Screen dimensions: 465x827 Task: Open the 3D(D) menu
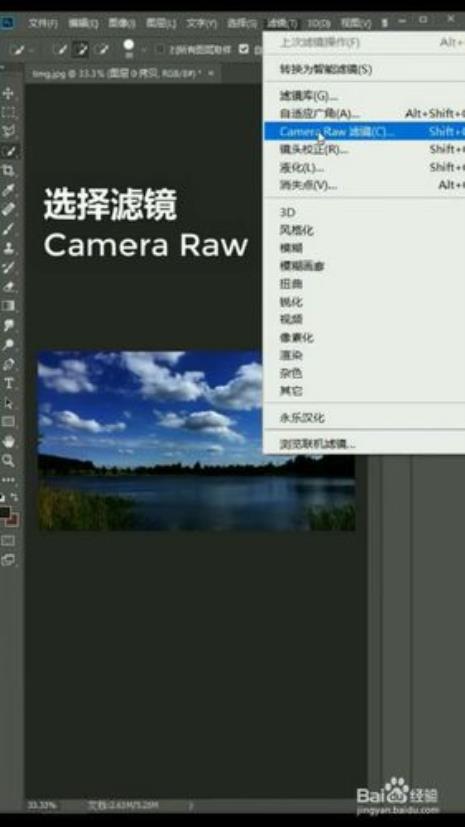(x=319, y=23)
